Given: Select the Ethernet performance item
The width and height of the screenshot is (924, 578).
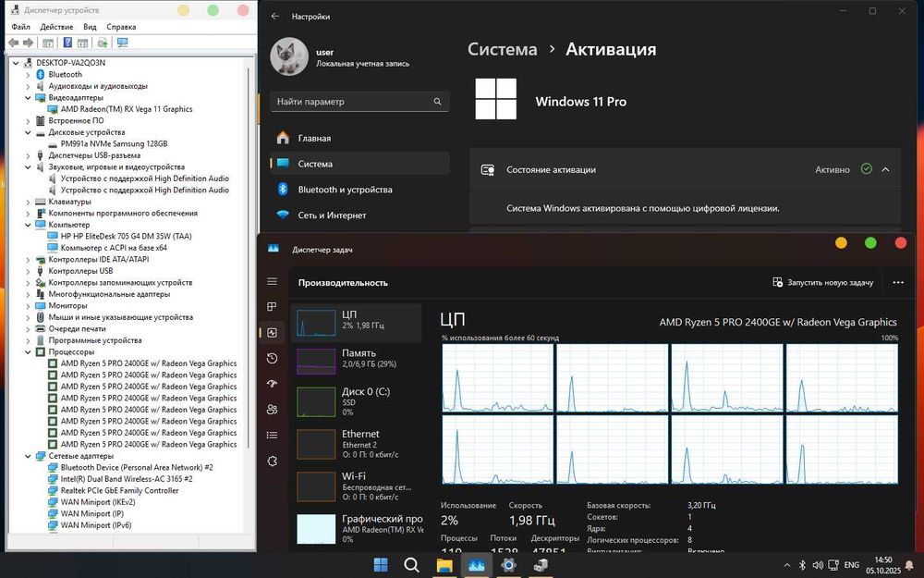Looking at the screenshot, I should (x=357, y=444).
